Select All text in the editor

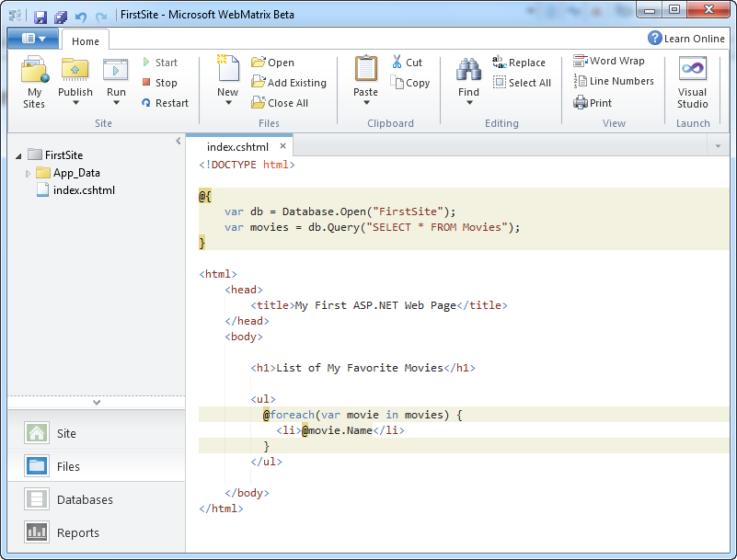click(522, 83)
